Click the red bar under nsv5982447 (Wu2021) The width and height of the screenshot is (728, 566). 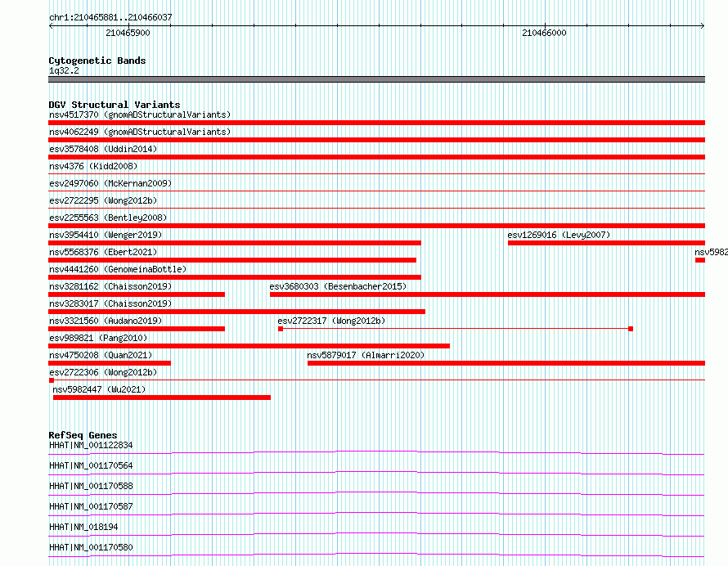pyautogui.click(x=162, y=398)
